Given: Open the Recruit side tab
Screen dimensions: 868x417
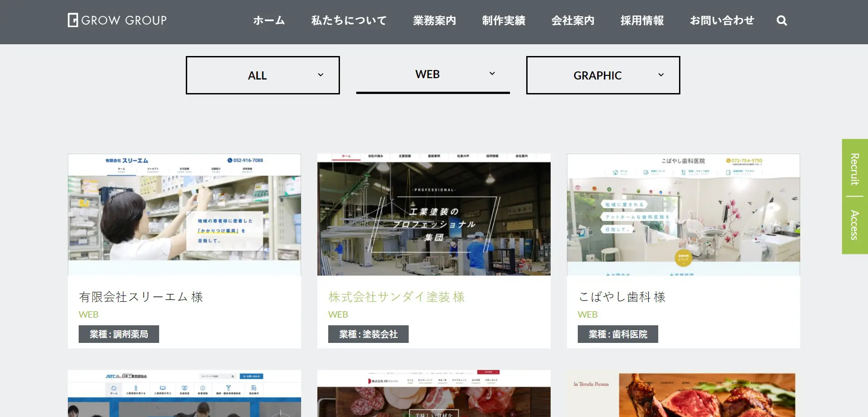Looking at the screenshot, I should point(854,169).
